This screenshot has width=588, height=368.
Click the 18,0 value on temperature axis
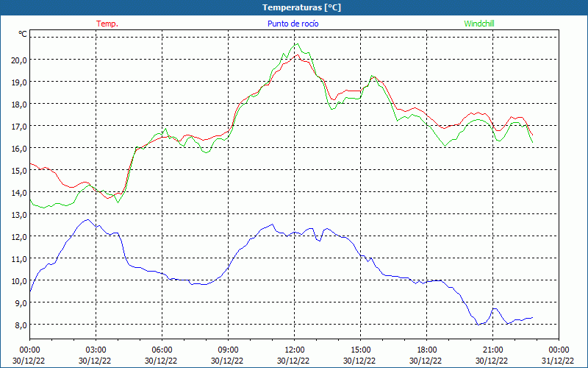point(19,105)
